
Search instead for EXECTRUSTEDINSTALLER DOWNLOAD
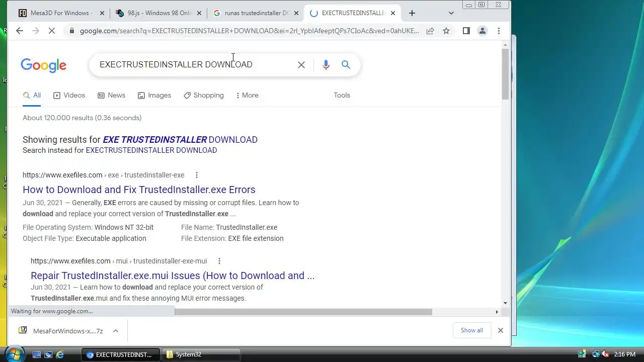tap(151, 150)
